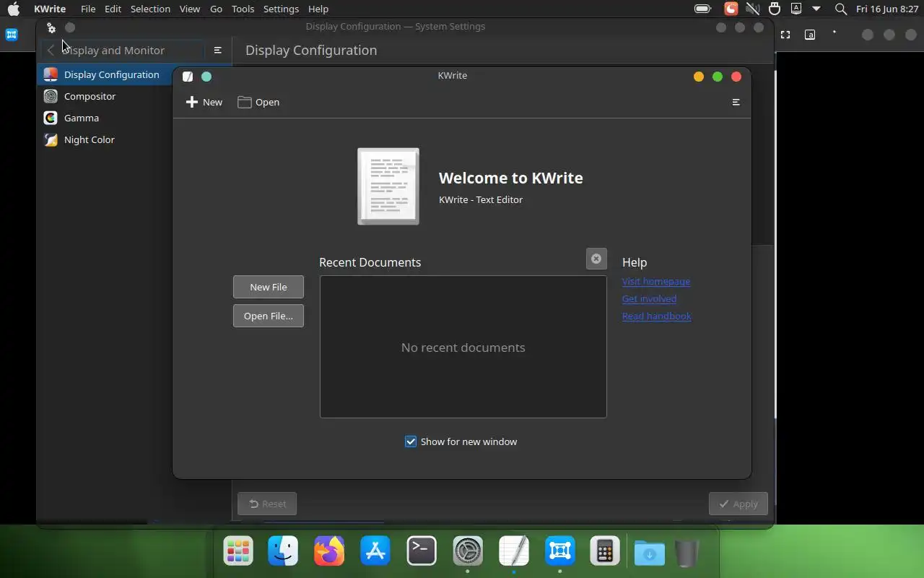This screenshot has width=924, height=578.
Task: Click the gear icon in System Settings title bar
Action: [x=51, y=27]
